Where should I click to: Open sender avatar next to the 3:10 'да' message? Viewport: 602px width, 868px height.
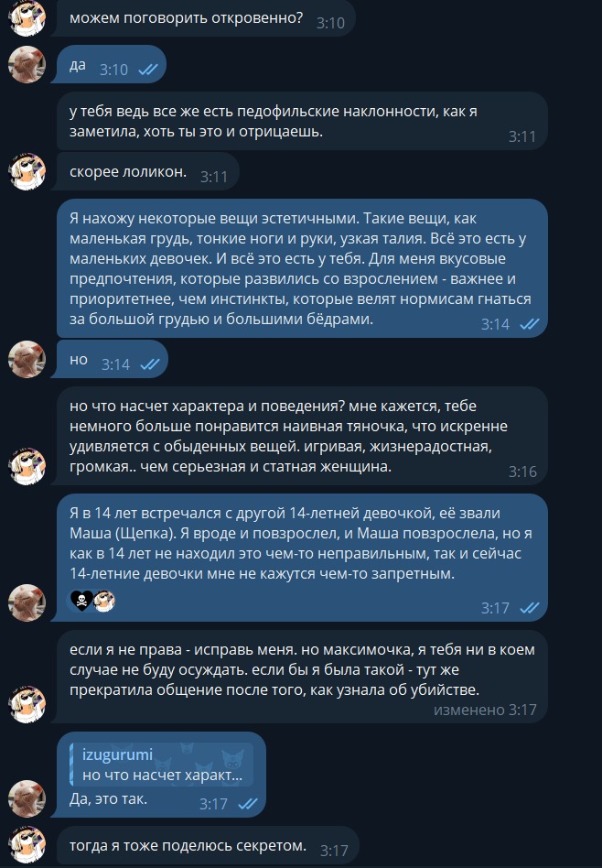tap(27, 65)
